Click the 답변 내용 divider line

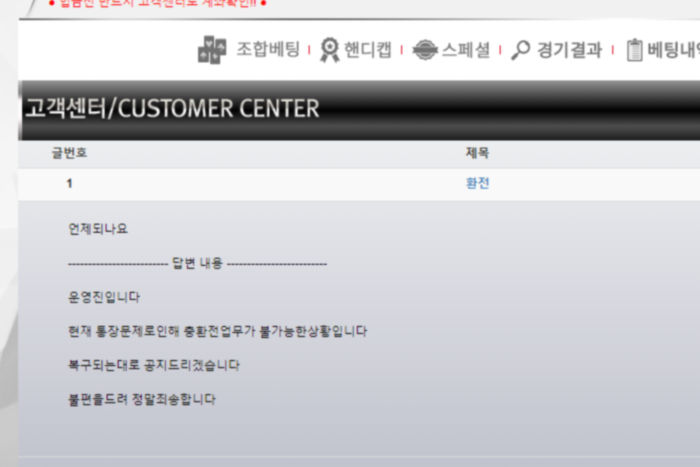click(x=197, y=263)
